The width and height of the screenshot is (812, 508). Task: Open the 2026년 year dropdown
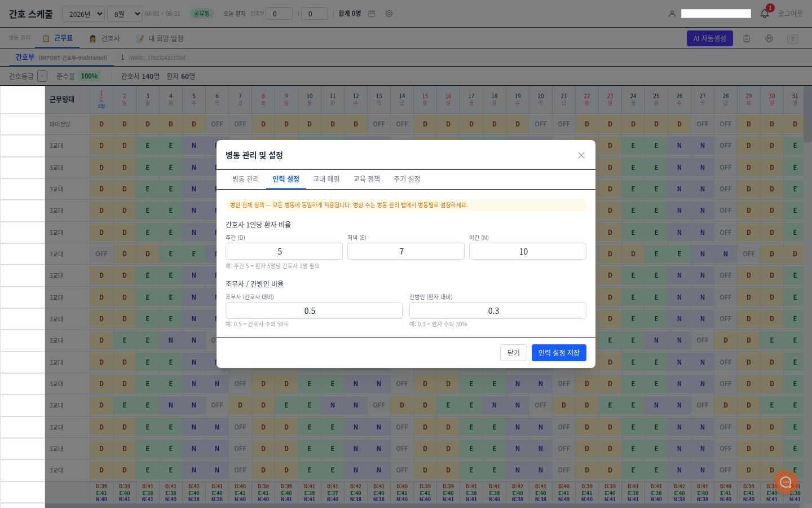coord(83,14)
